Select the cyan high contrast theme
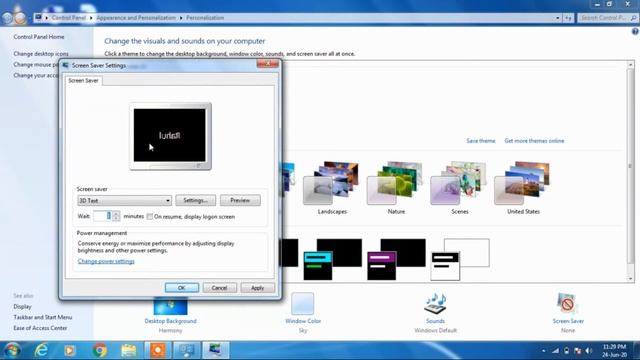640x360 pixels. tap(332, 259)
